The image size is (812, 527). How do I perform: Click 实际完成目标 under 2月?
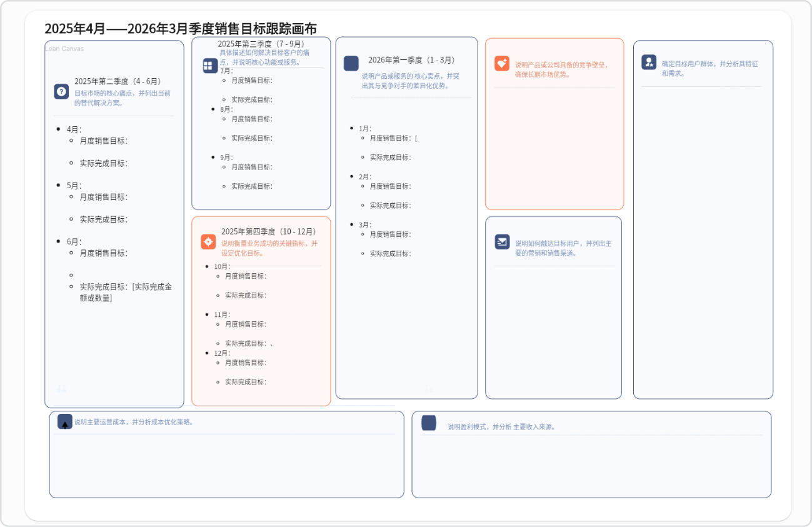pos(391,206)
